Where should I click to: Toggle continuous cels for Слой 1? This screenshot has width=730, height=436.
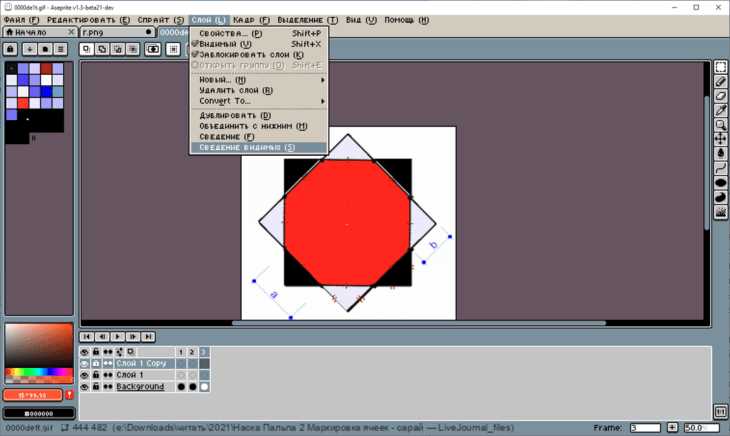[108, 375]
